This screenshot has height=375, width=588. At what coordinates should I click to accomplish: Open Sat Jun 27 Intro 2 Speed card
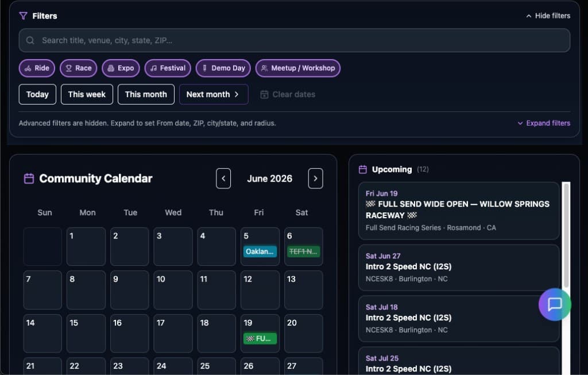click(459, 268)
